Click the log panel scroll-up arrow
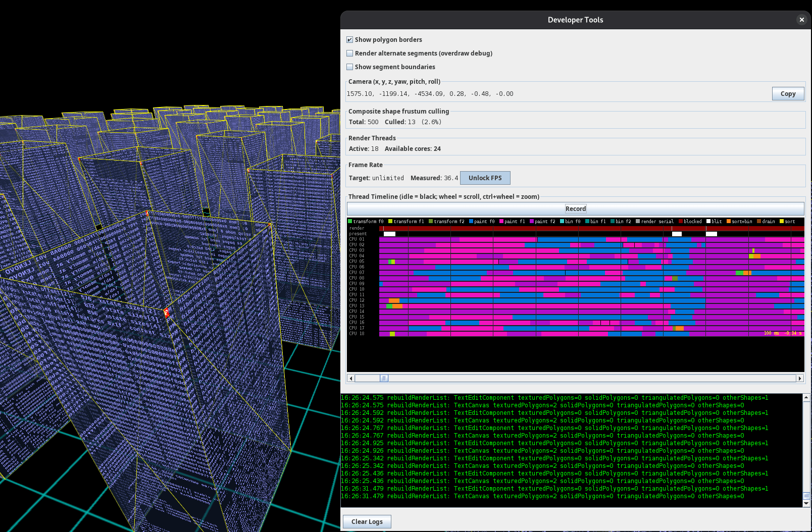812x532 pixels. point(806,398)
